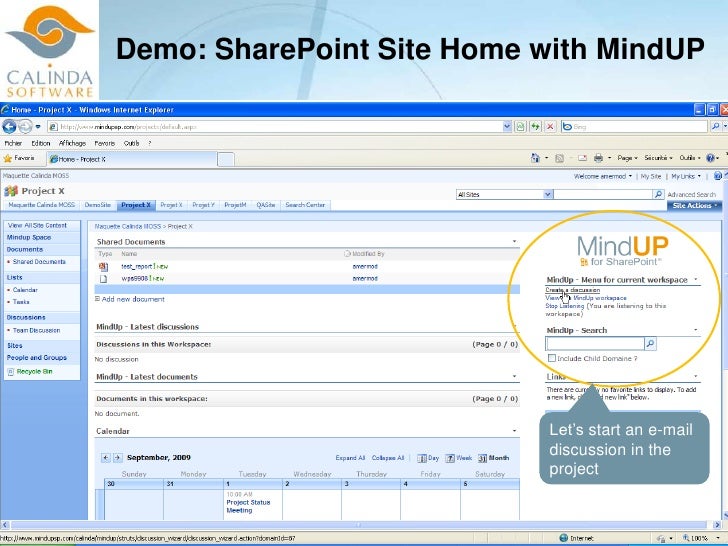
Task: Open the Affichage menu
Action: pos(72,143)
